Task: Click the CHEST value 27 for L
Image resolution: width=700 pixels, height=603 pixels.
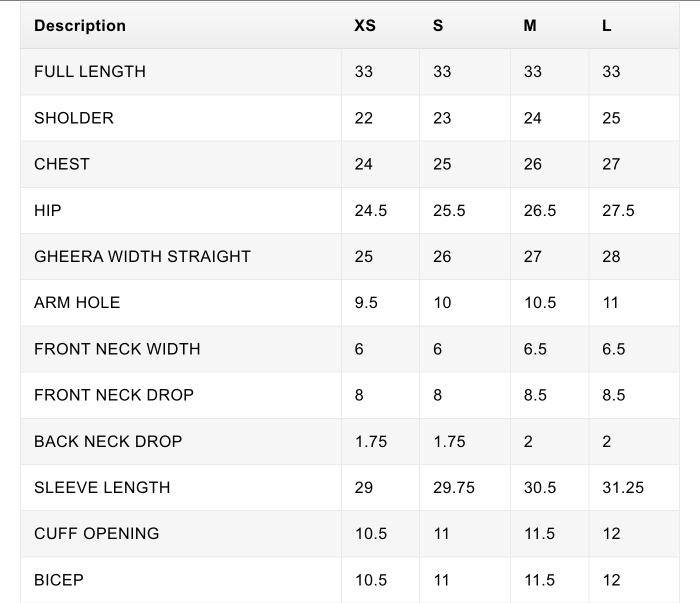Action: pos(611,164)
